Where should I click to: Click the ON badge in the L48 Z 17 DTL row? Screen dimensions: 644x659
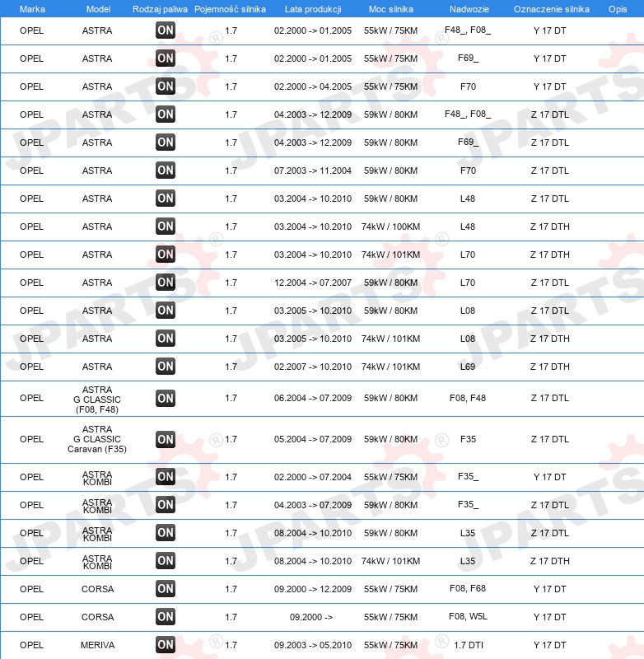pyautogui.click(x=165, y=199)
